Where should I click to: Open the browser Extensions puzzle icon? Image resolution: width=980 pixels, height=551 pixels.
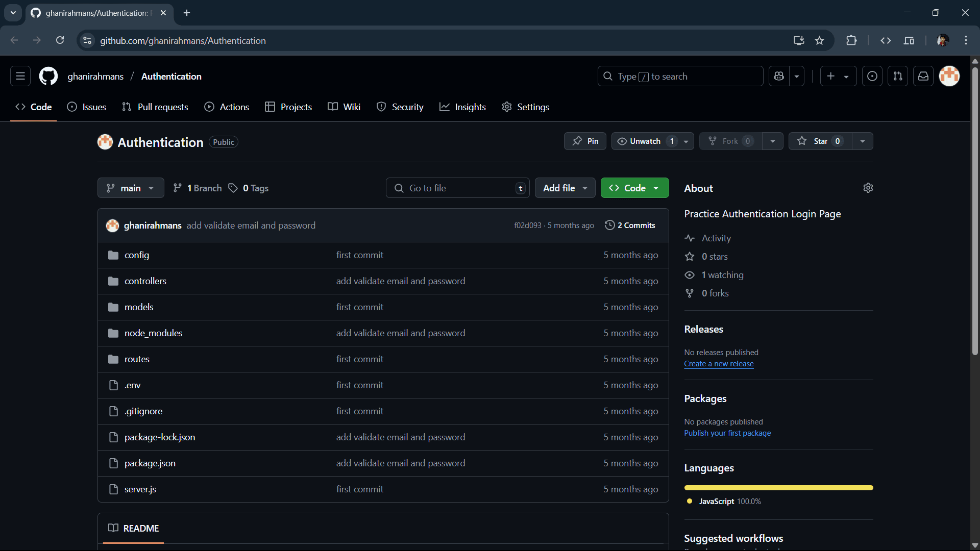click(851, 41)
